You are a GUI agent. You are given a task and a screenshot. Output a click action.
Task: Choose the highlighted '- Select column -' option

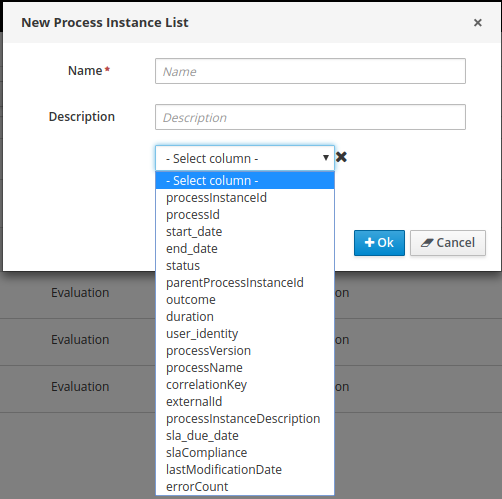coord(245,180)
